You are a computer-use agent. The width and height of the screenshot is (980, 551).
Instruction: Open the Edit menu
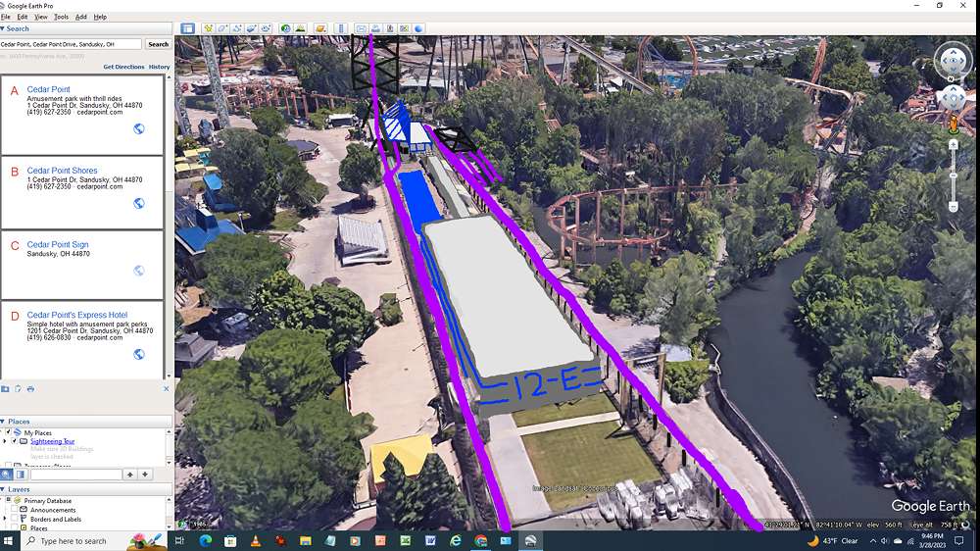point(23,17)
